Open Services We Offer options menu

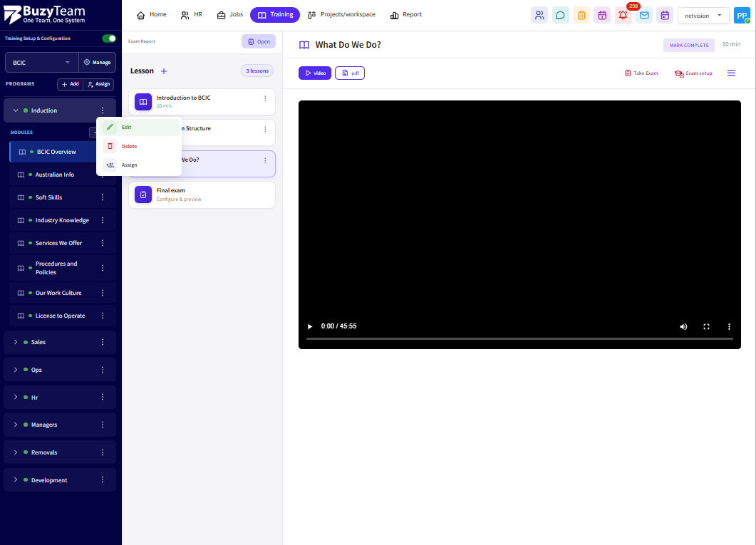point(102,243)
